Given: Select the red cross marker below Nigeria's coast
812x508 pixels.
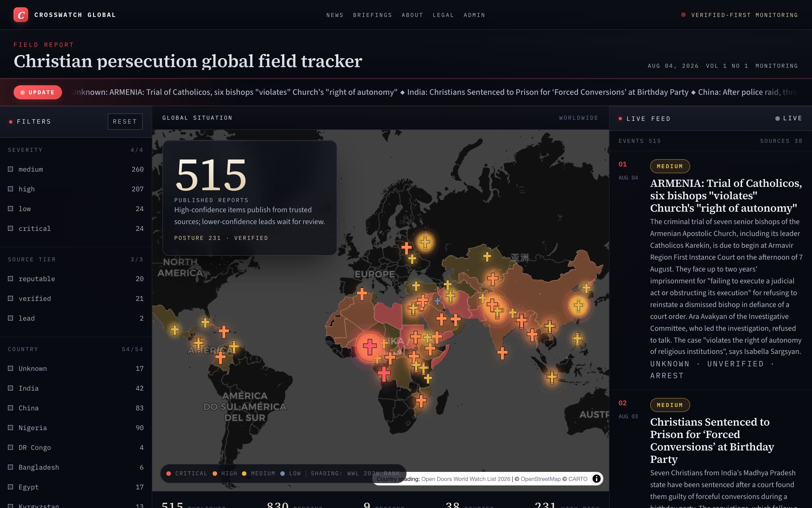Looking at the screenshot, I should (x=383, y=374).
